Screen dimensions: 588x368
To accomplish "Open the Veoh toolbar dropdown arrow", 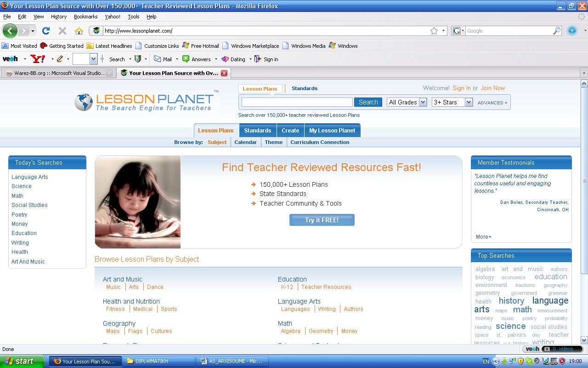I will pyautogui.click(x=25, y=59).
